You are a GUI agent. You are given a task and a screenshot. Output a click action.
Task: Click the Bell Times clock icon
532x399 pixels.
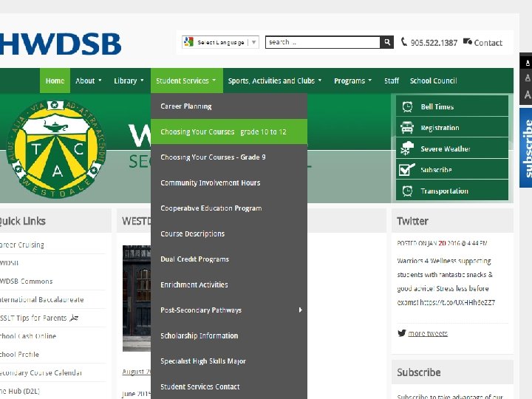point(407,106)
